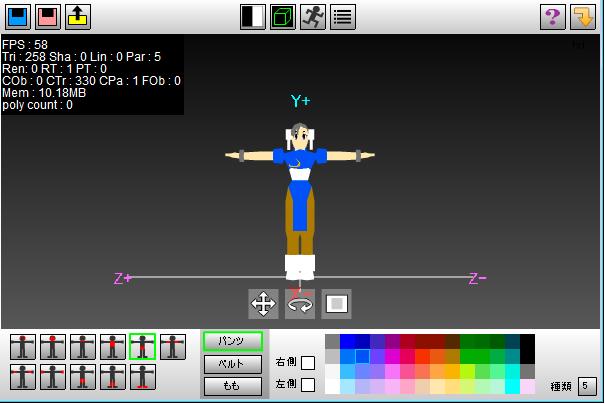The image size is (605, 404).
Task: Click the pink floppy disk icon
Action: coord(48,17)
